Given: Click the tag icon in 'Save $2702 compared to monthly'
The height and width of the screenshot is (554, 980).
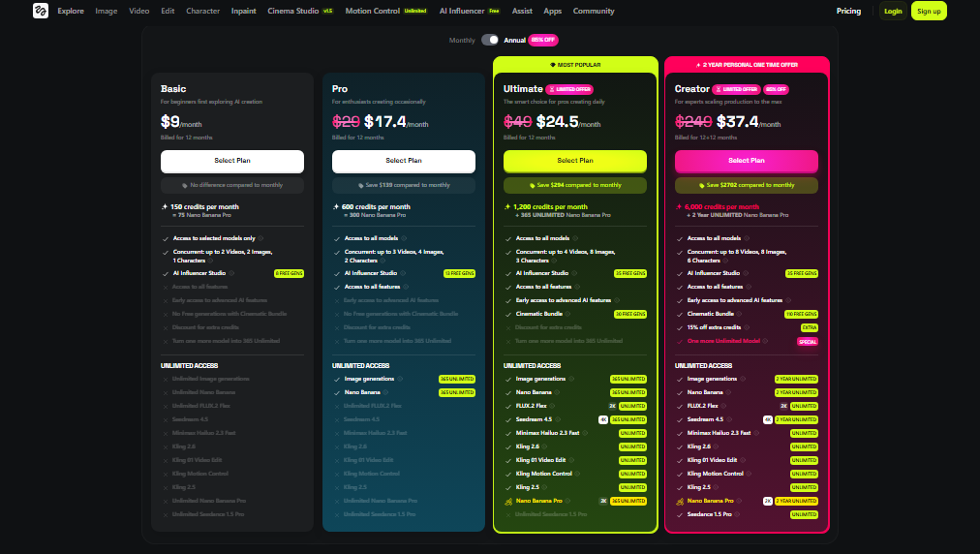Looking at the screenshot, I should pyautogui.click(x=702, y=186).
